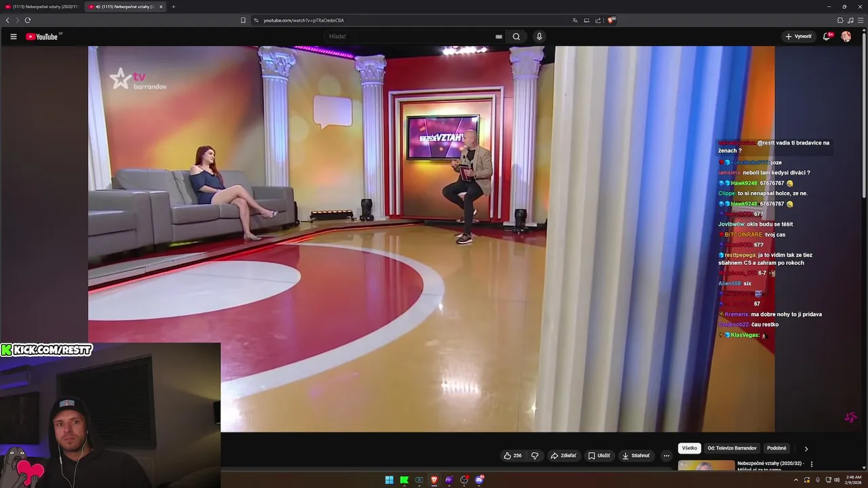Image resolution: width=868 pixels, height=488 pixels.
Task: Translate this page via address bar icon
Action: (x=575, y=20)
